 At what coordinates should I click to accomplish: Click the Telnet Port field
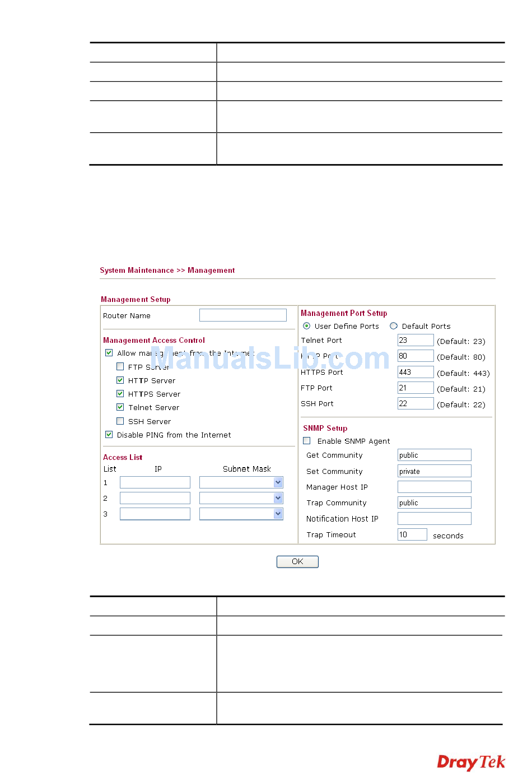coord(416,340)
